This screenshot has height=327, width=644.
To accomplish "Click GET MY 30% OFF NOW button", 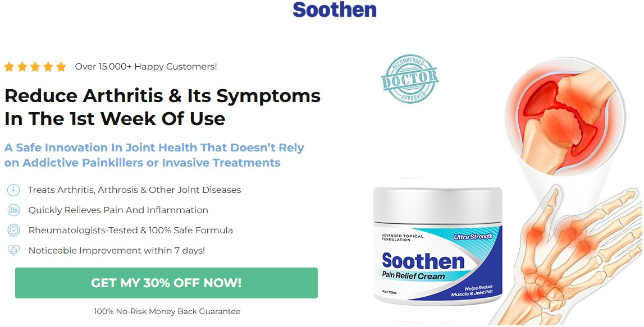I will [x=166, y=283].
